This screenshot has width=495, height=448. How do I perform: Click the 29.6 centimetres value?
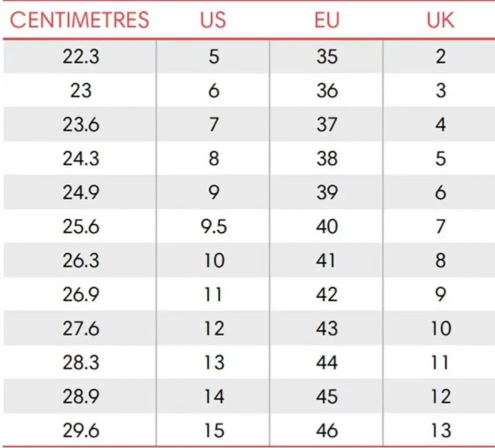click(81, 431)
